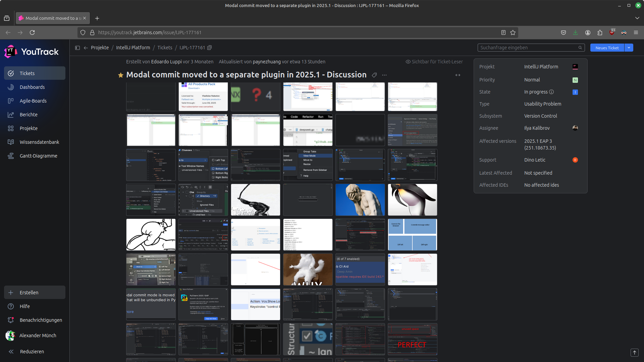644x362 pixels.
Task: Open Tickets breadcrumb link
Action: 165,48
